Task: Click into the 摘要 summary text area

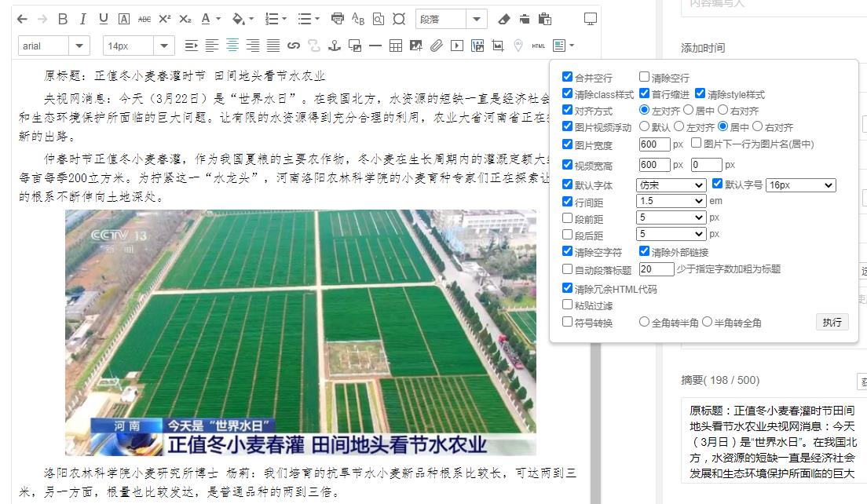Action: (774, 440)
